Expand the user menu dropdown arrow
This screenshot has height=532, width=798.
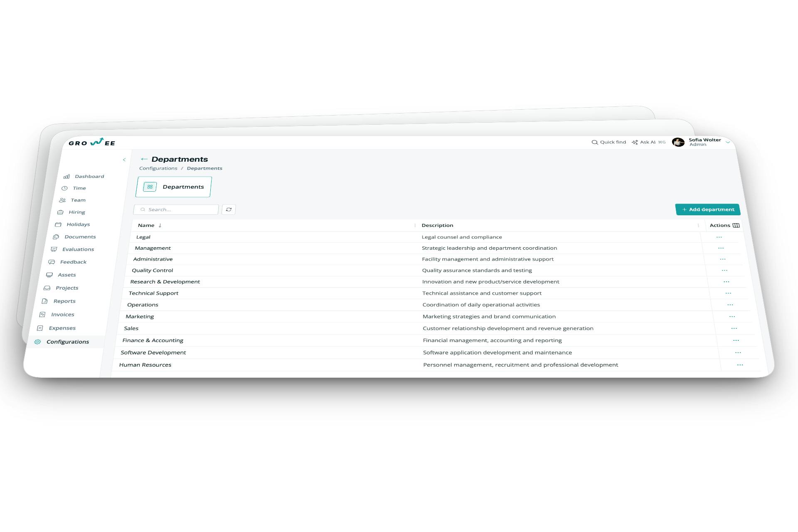[x=728, y=142]
